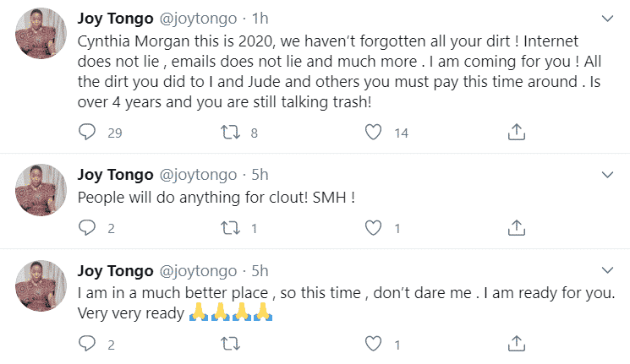Image resolution: width=630 pixels, height=364 pixels.
Task: Click the avatar beside the 'much better place' tweet
Action: click(42, 287)
